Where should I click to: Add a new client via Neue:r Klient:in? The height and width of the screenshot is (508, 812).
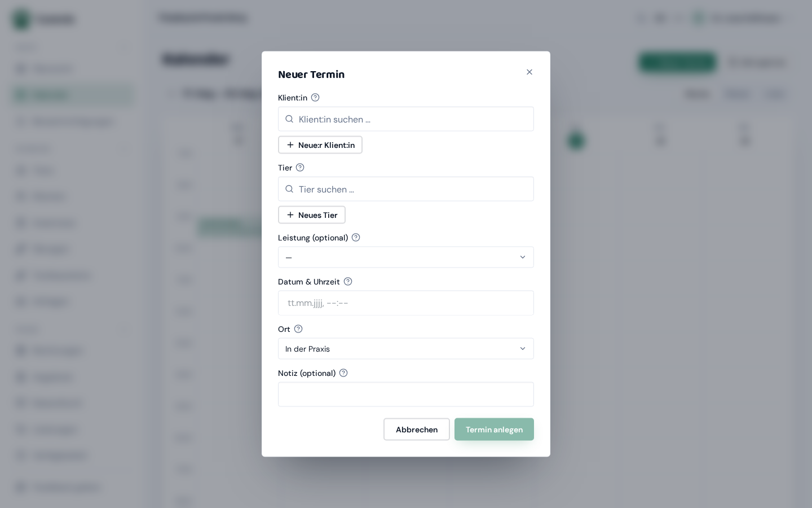(320, 145)
